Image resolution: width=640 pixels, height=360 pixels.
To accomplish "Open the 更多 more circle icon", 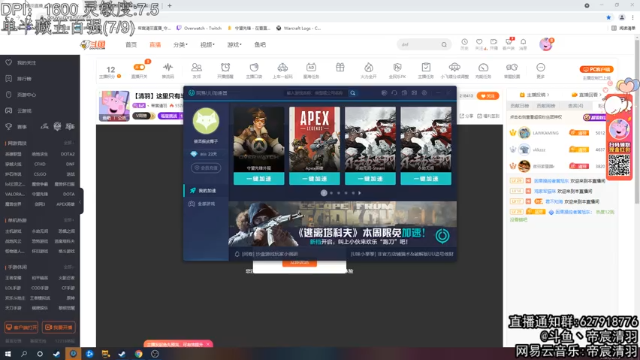I will click(540, 70).
